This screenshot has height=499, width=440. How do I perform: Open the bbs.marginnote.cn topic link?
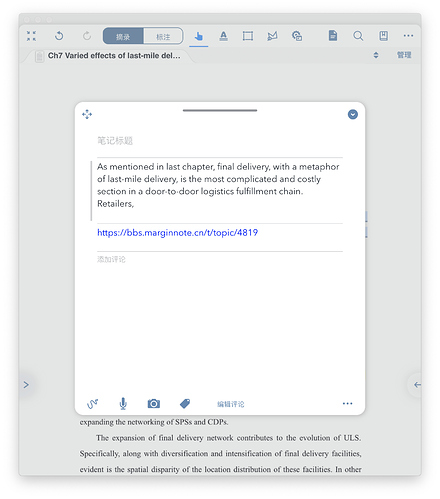point(177,233)
